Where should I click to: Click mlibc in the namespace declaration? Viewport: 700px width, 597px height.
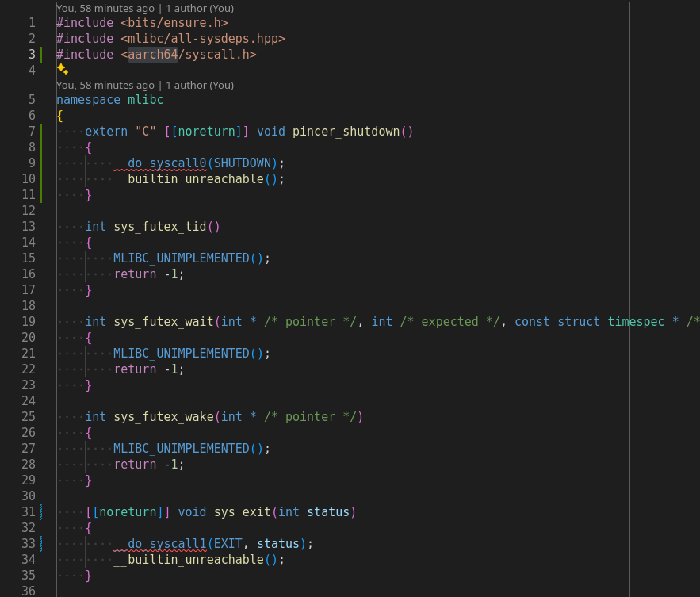click(146, 100)
